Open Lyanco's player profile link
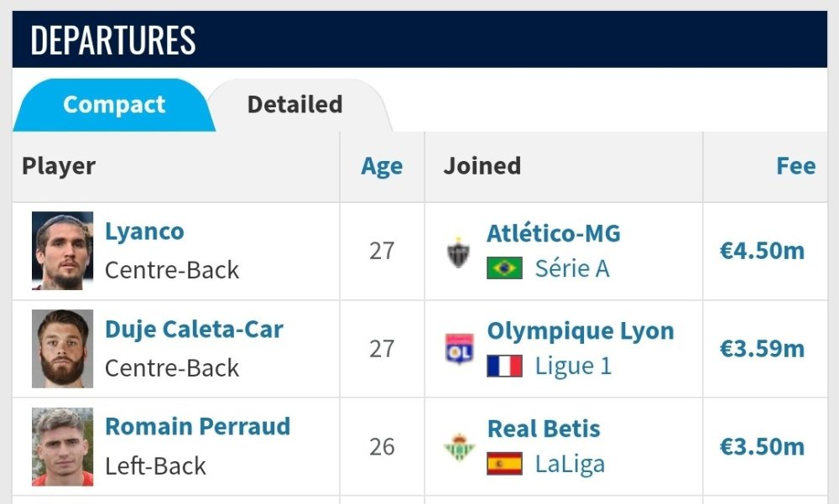The height and width of the screenshot is (504, 839). click(x=144, y=231)
